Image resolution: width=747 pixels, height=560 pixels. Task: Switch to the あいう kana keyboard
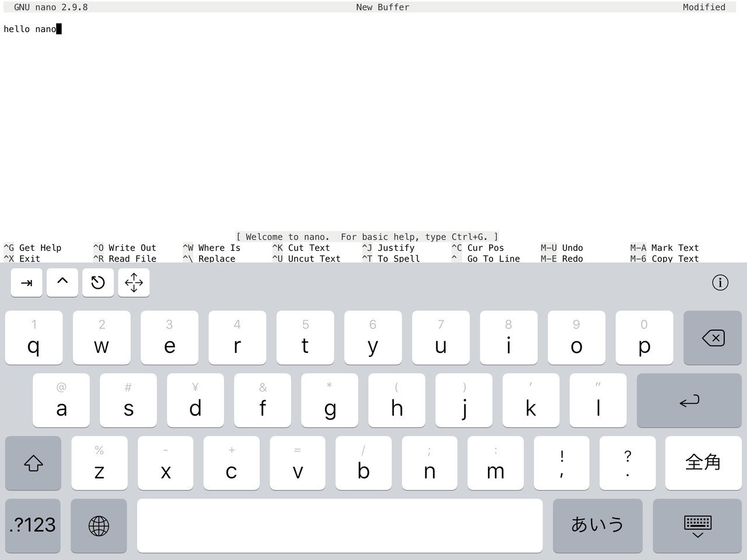click(598, 526)
